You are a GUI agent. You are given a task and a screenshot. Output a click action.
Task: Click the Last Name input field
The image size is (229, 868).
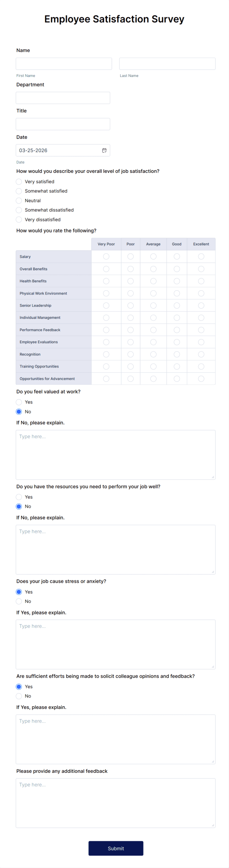point(167,63)
